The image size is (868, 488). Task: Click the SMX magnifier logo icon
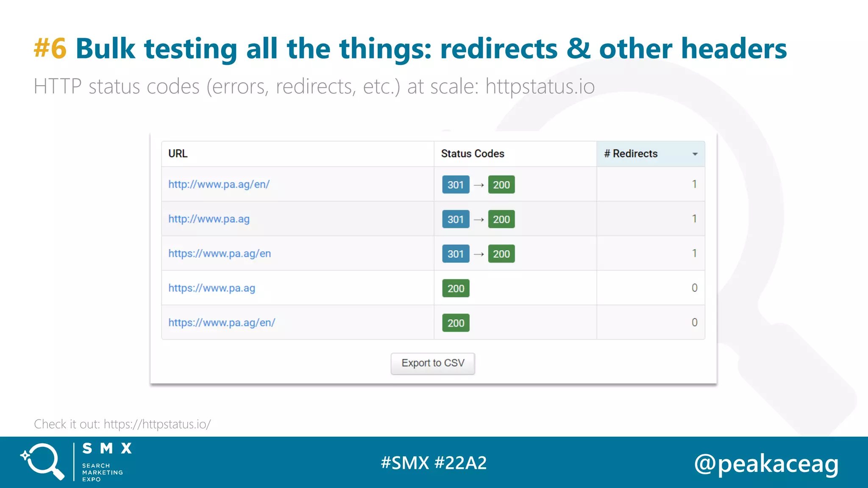click(x=42, y=462)
